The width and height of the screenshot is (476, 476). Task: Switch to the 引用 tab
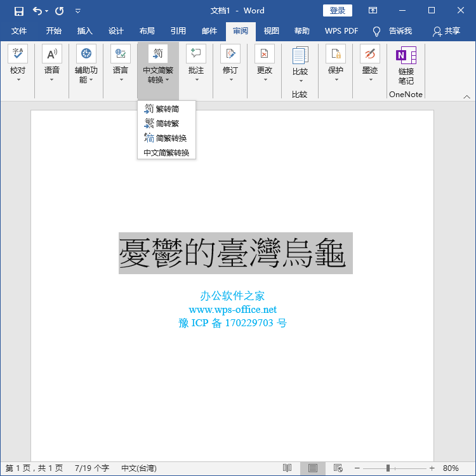tap(178, 30)
